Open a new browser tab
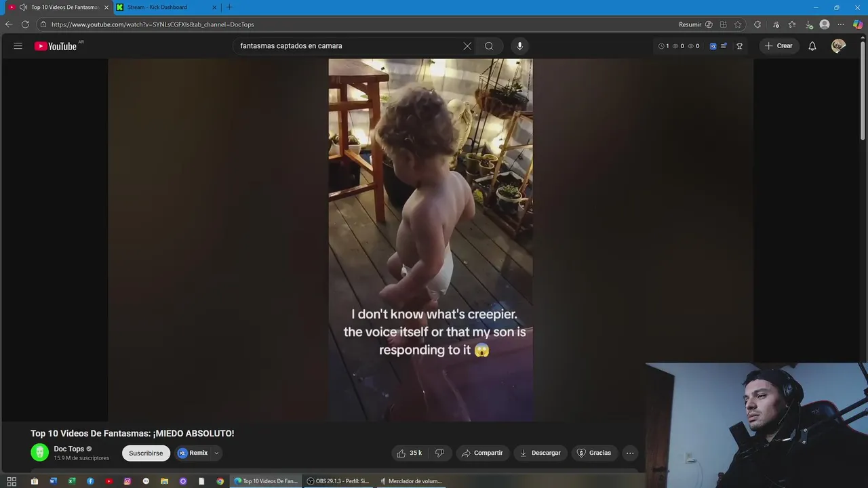The height and width of the screenshot is (488, 868). pos(229,7)
